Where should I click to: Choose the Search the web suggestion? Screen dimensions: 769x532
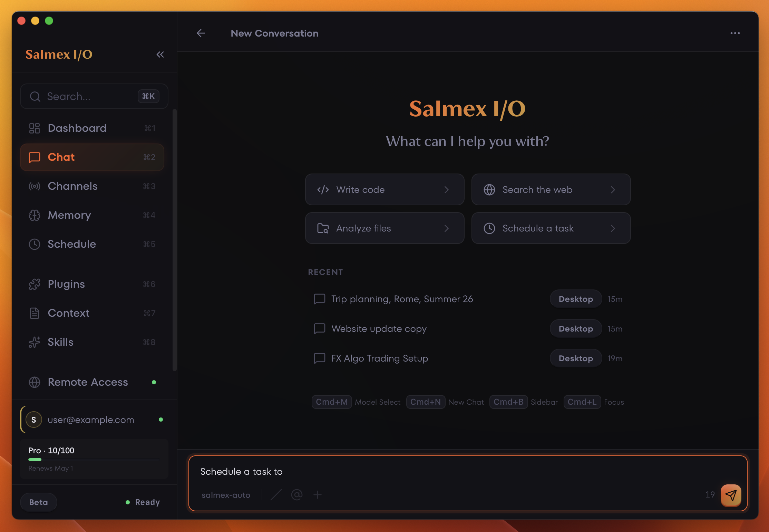551,189
